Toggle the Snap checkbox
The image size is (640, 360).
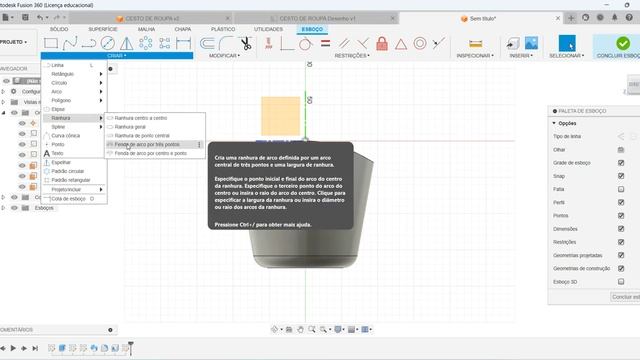pyautogui.click(x=621, y=176)
